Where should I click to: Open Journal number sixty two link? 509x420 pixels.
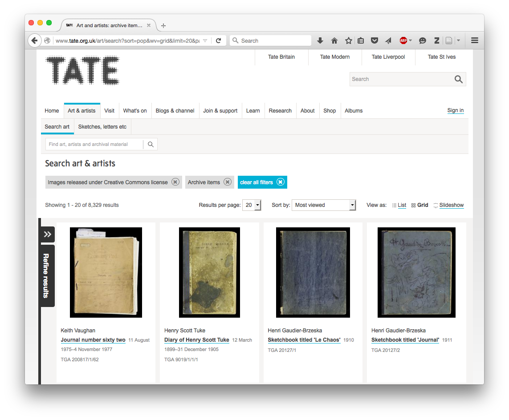(x=93, y=340)
